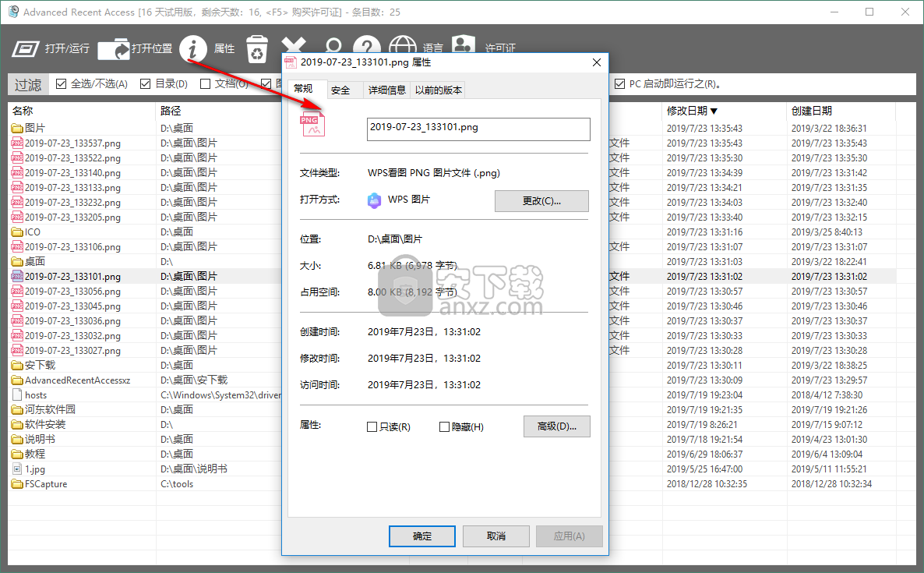
Task: Click the PNG icon of 2019-07-23_133027.png
Action: click(x=17, y=350)
